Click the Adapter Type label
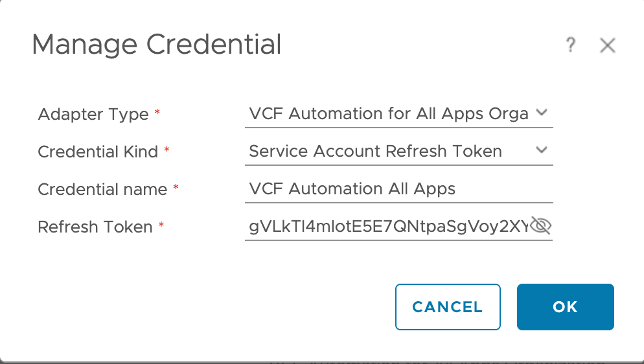 point(93,115)
